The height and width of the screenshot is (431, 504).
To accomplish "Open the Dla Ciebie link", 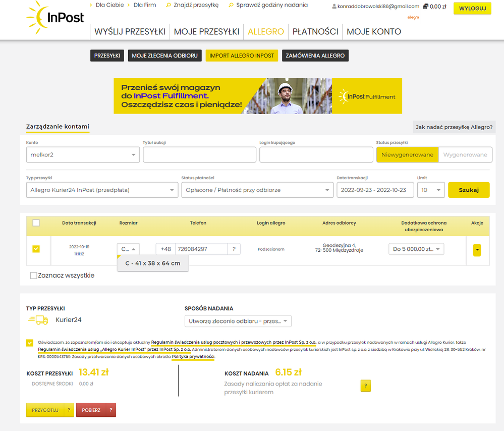I will tap(109, 5).
